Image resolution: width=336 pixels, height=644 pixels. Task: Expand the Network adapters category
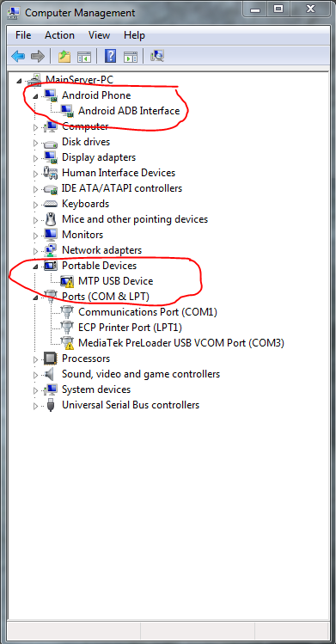click(35, 251)
